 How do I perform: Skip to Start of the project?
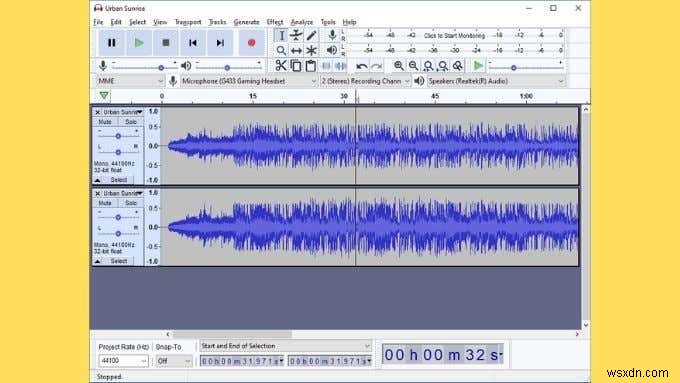point(193,43)
